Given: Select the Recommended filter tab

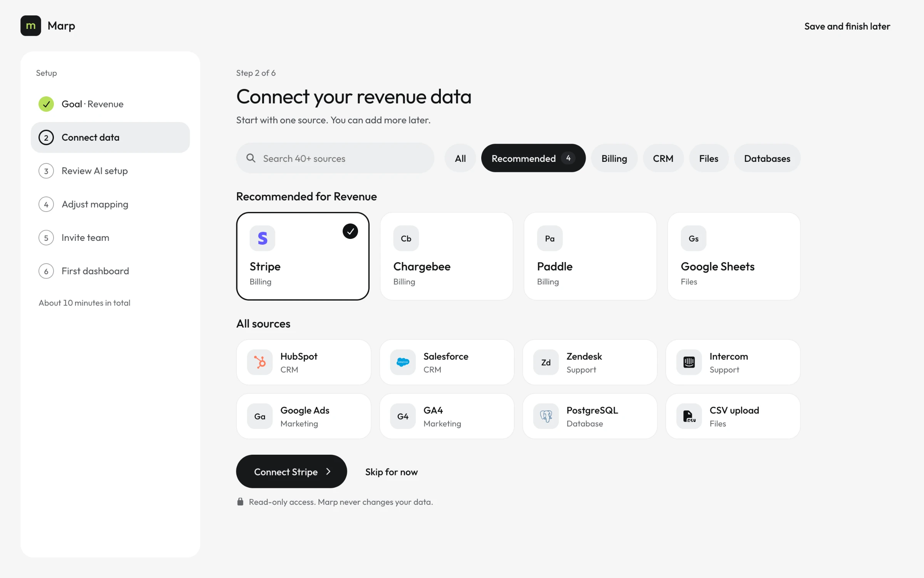Looking at the screenshot, I should click(533, 158).
